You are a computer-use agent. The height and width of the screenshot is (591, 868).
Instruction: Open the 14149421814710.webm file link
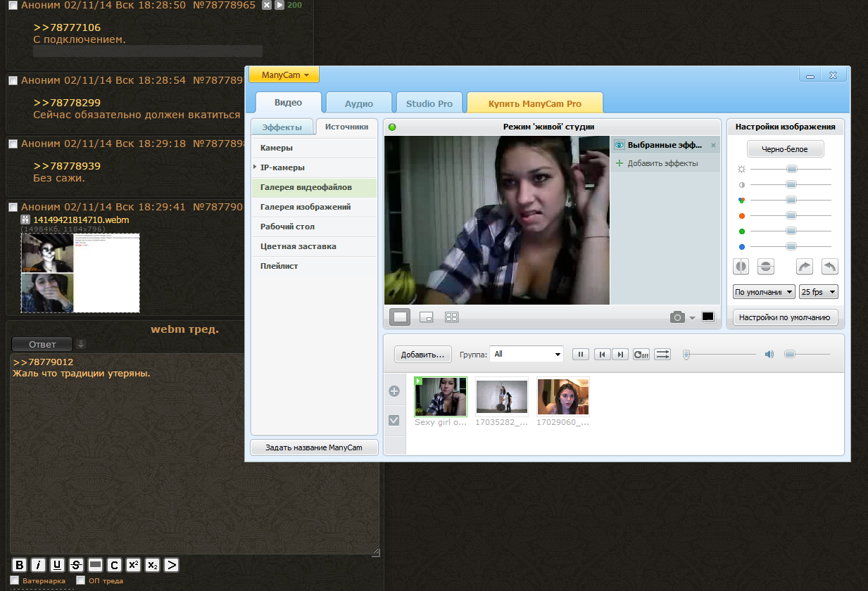tap(81, 220)
